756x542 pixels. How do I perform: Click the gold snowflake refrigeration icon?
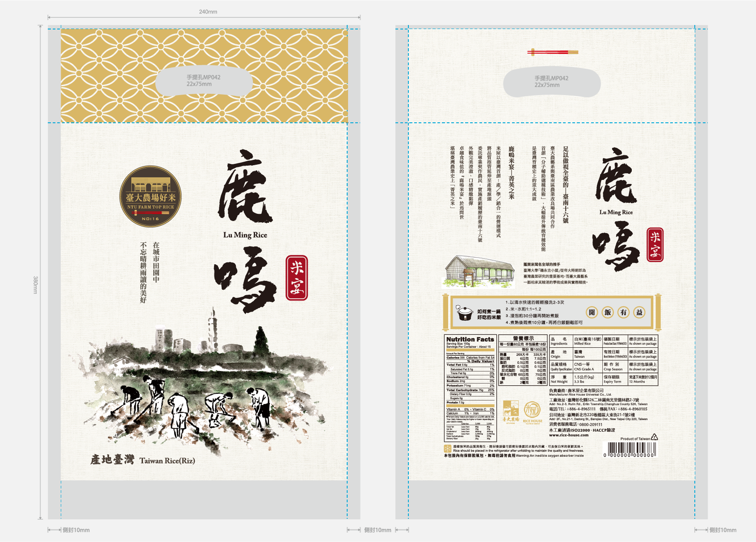click(x=448, y=449)
